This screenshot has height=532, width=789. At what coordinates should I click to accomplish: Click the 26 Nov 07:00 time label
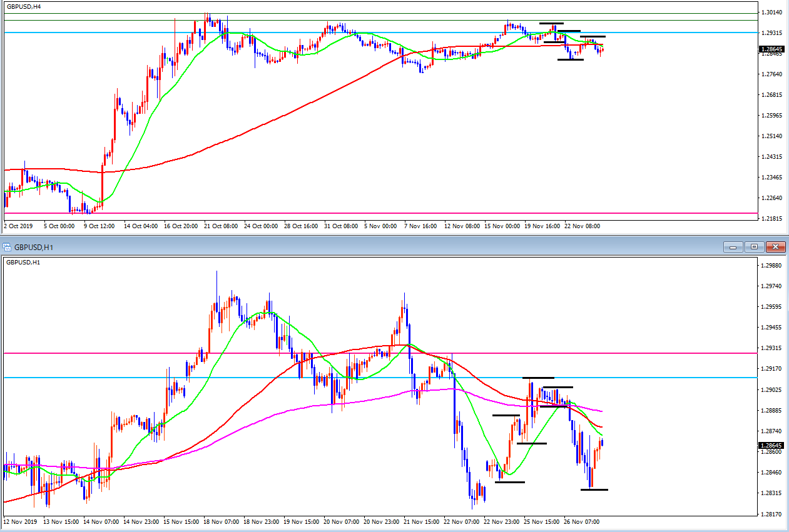tap(581, 520)
